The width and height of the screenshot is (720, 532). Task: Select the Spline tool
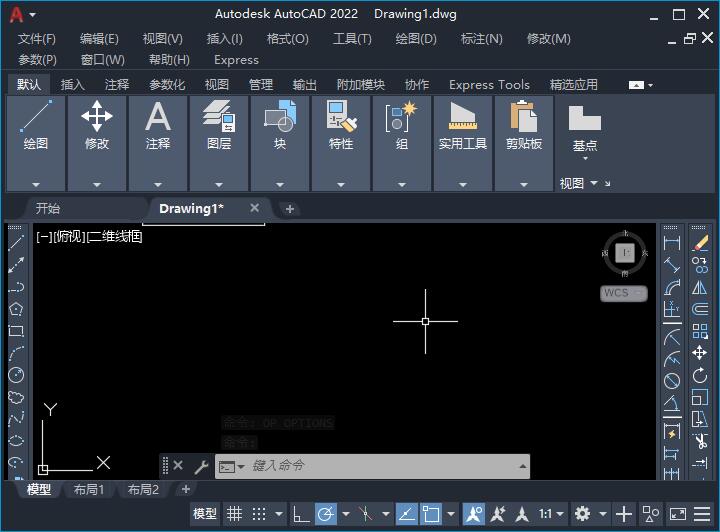(16, 419)
